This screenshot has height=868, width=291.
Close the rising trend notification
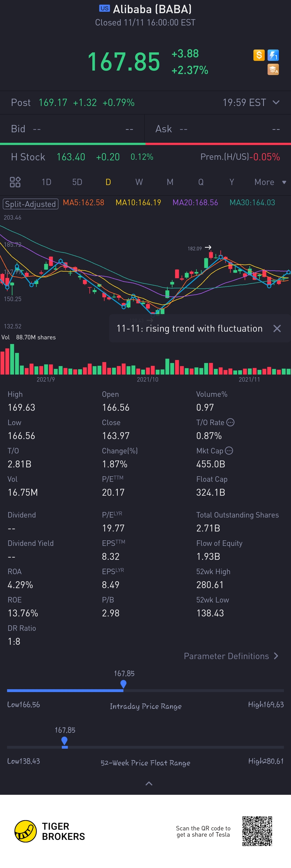(x=277, y=328)
